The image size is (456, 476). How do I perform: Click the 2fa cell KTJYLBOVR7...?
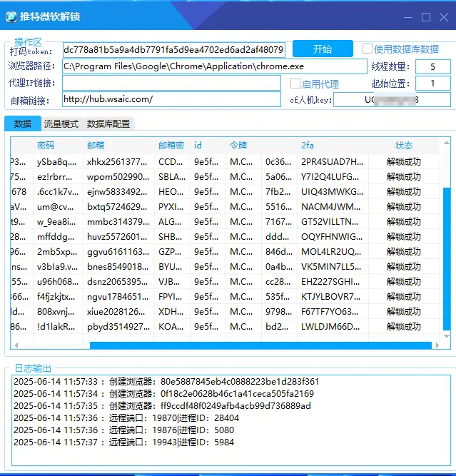333,297
